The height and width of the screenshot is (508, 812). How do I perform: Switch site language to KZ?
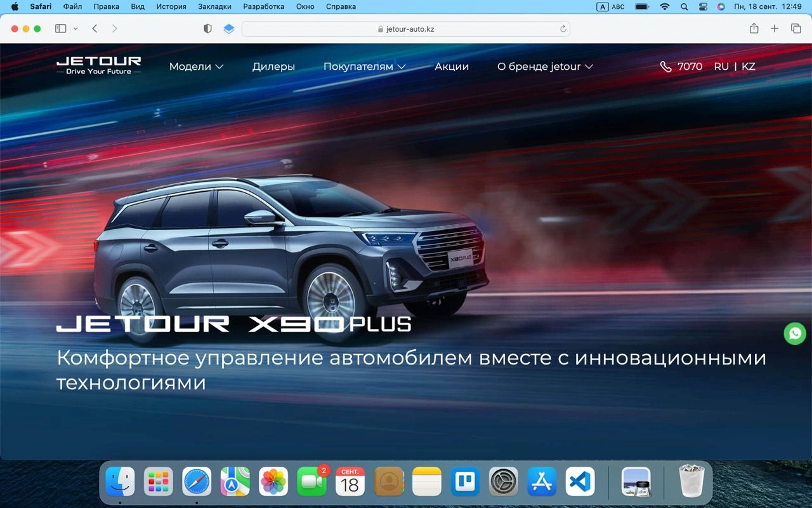[749, 67]
